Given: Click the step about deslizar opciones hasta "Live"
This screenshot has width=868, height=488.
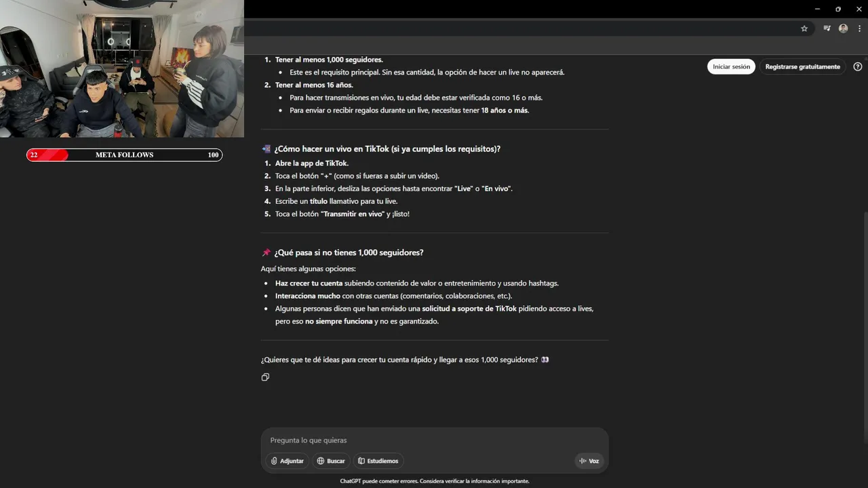Looking at the screenshot, I should point(394,188).
